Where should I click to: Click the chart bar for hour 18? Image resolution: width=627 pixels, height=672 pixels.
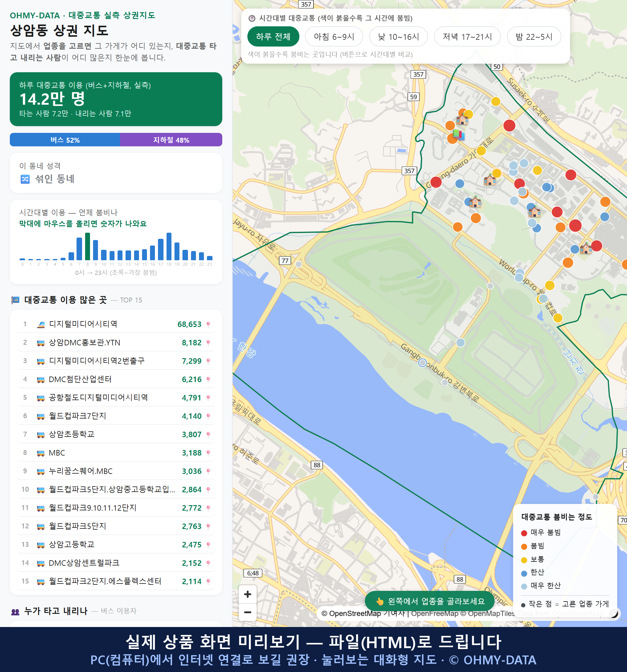click(169, 246)
